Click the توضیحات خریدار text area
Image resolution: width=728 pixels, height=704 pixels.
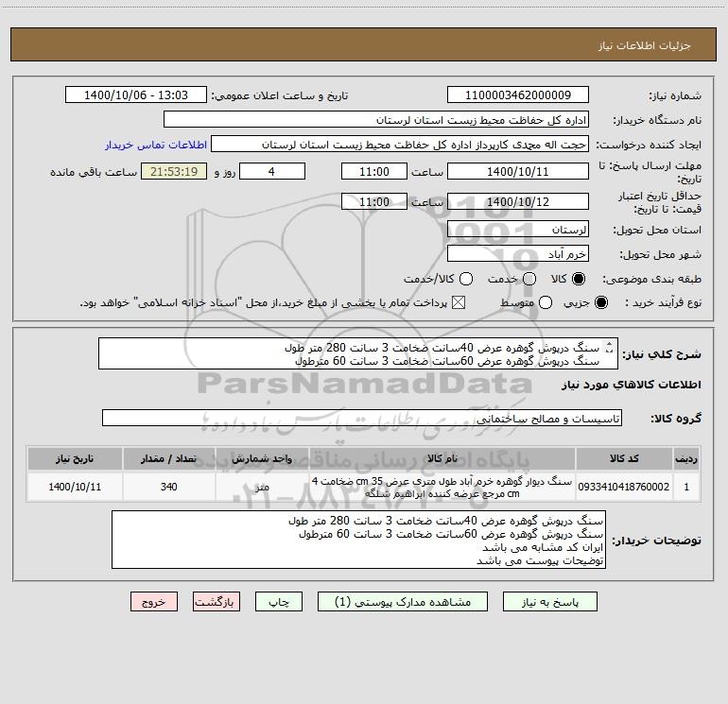point(358,540)
